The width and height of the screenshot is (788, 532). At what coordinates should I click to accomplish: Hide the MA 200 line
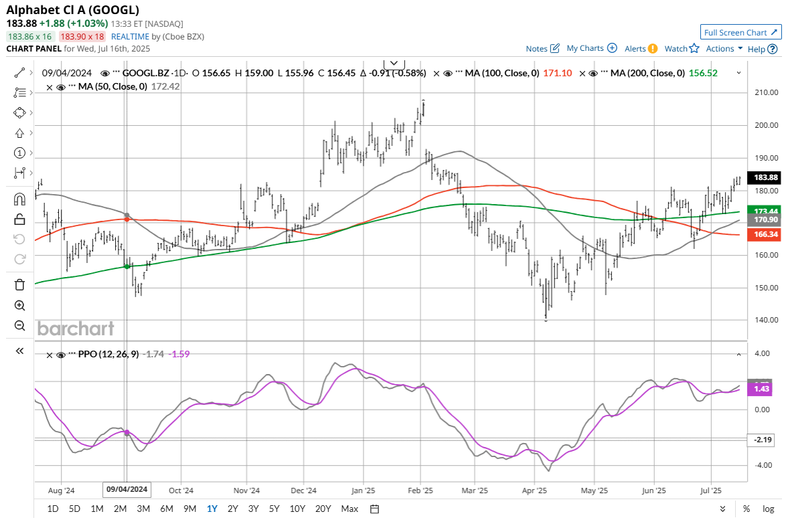593,74
